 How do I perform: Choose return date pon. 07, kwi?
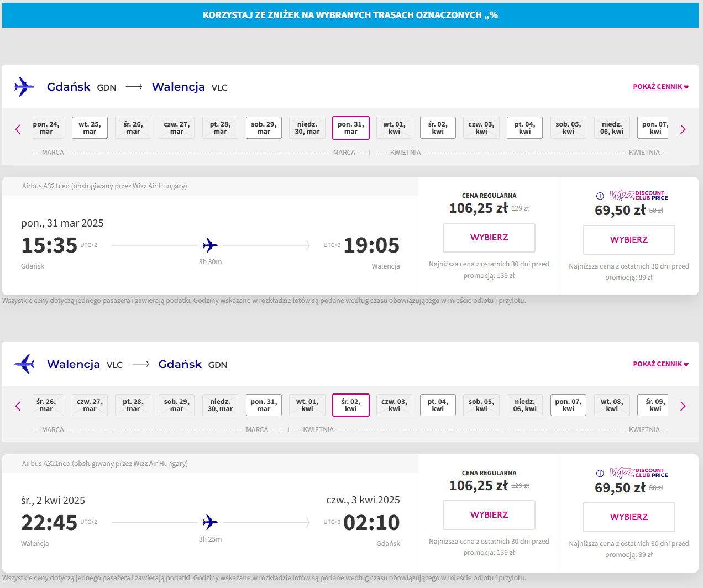[x=568, y=405]
